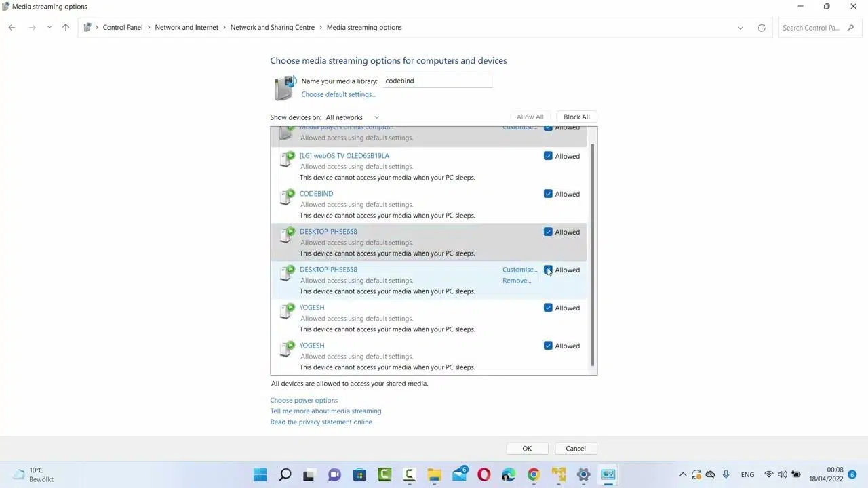Open the taskbar Search magnifier
Screen dimensions: 868x488
pyautogui.click(x=285, y=474)
